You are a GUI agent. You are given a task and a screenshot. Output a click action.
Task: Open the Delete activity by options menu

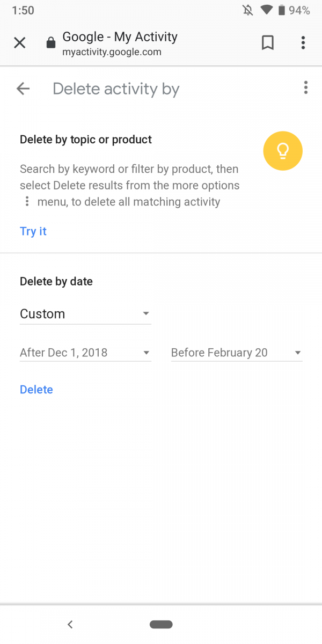pyautogui.click(x=305, y=87)
